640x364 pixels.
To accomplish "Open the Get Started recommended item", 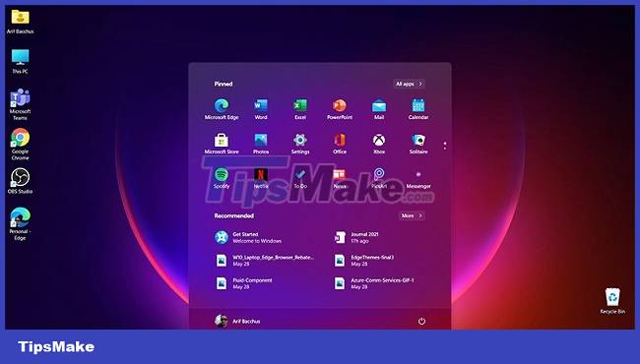I will click(x=248, y=237).
